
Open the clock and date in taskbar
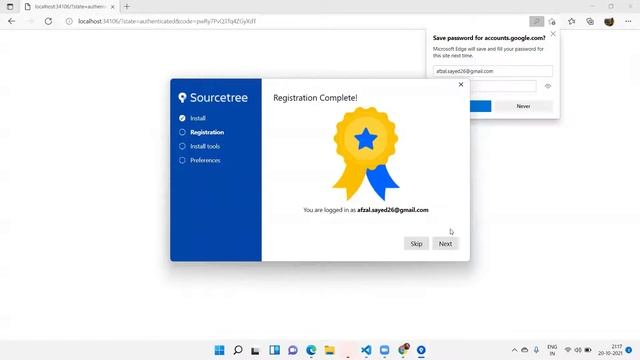pos(611,350)
